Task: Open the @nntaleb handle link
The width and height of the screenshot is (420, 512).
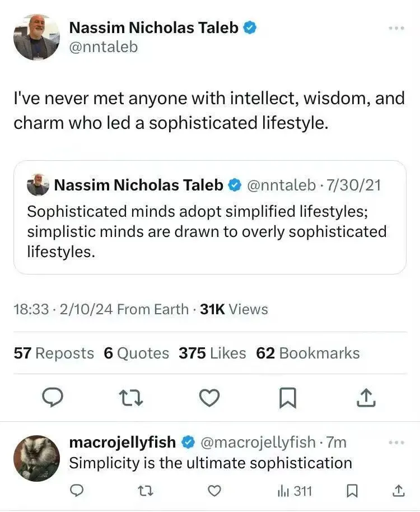Action: (x=102, y=47)
